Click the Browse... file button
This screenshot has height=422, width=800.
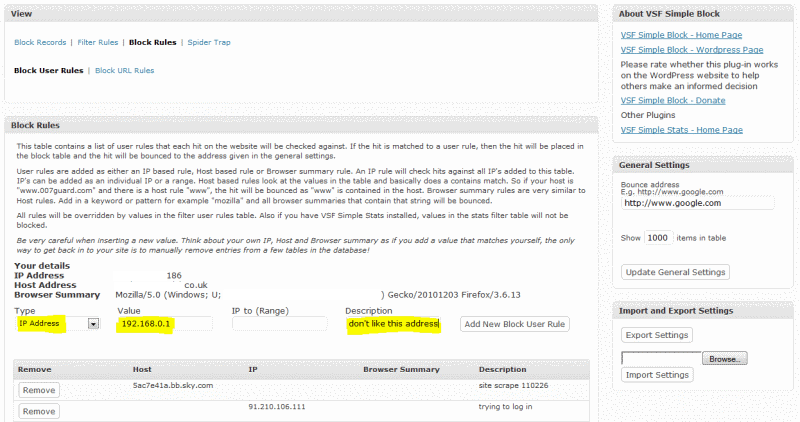point(724,359)
